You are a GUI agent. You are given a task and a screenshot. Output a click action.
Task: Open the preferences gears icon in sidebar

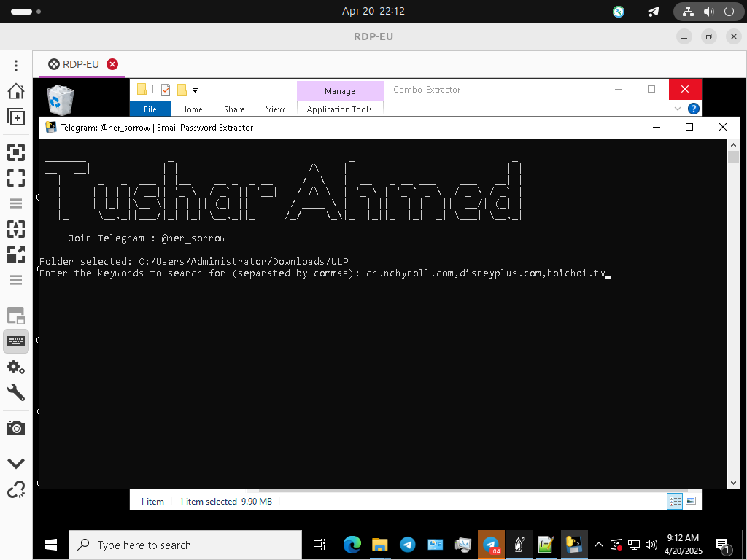(x=15, y=366)
